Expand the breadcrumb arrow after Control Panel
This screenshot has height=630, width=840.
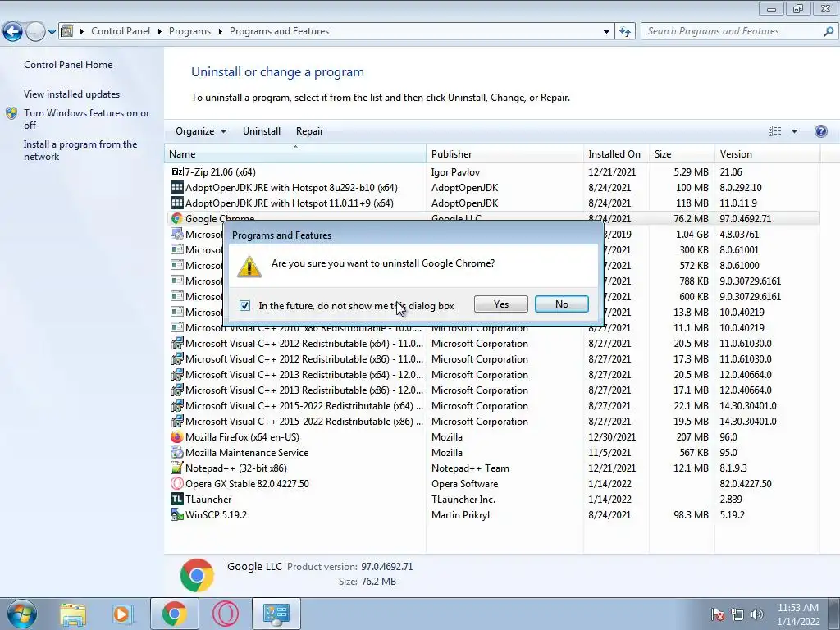pos(160,32)
